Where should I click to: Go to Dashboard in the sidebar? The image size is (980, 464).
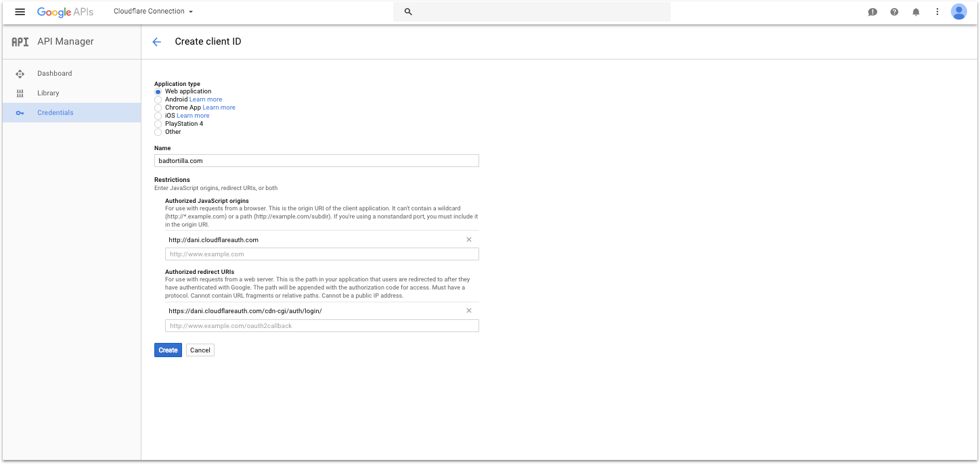(x=54, y=74)
